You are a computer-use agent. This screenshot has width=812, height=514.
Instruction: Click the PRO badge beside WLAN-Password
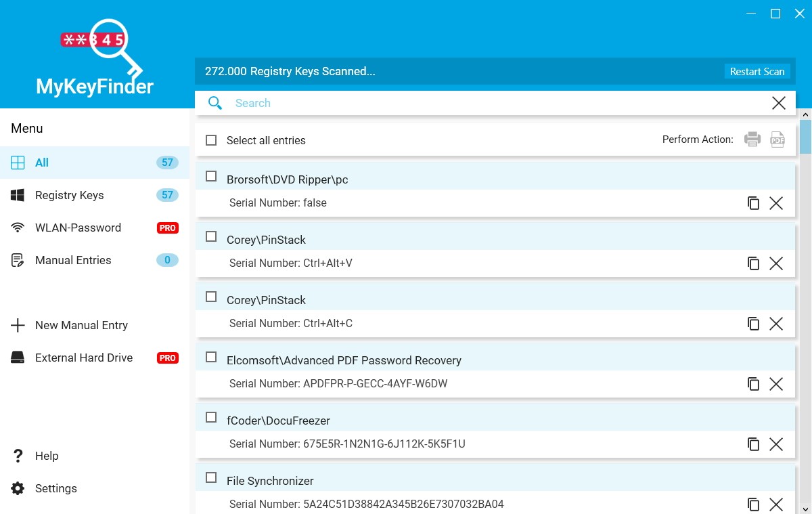point(168,228)
